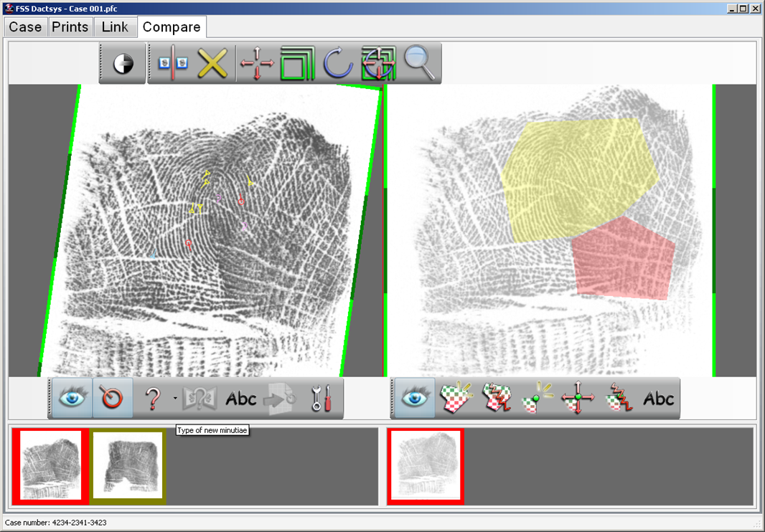Select the red-bordered right panel thumbnail
This screenshot has height=532, width=765.
point(426,466)
